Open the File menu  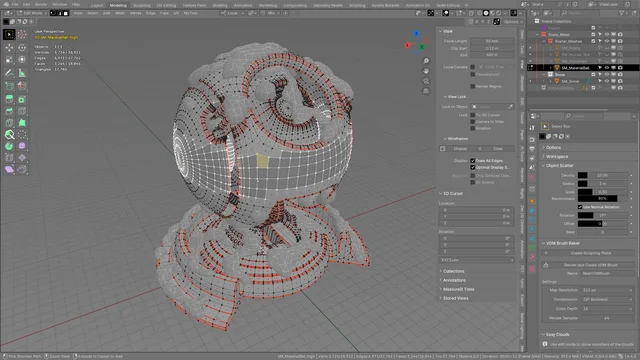[15, 4]
